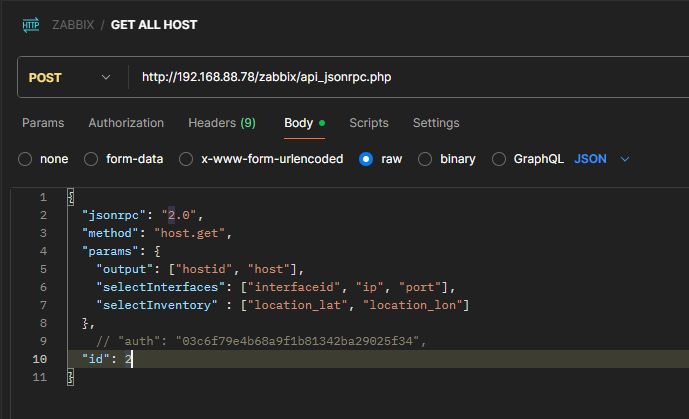
Task: Click the request URL input field
Action: click(400, 77)
